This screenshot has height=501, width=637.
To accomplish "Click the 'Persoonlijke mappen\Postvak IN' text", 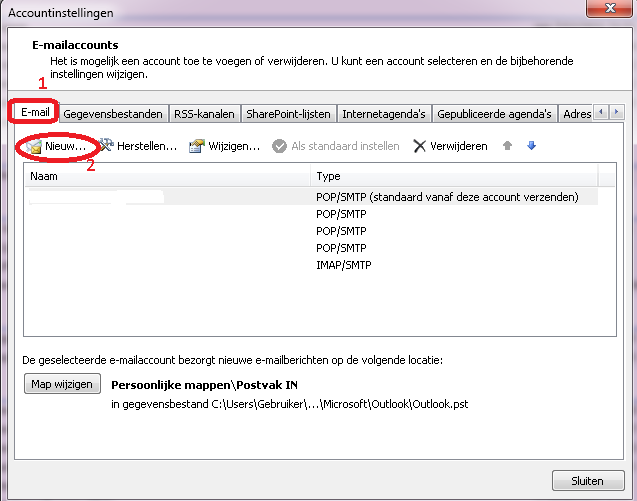I will [x=204, y=385].
